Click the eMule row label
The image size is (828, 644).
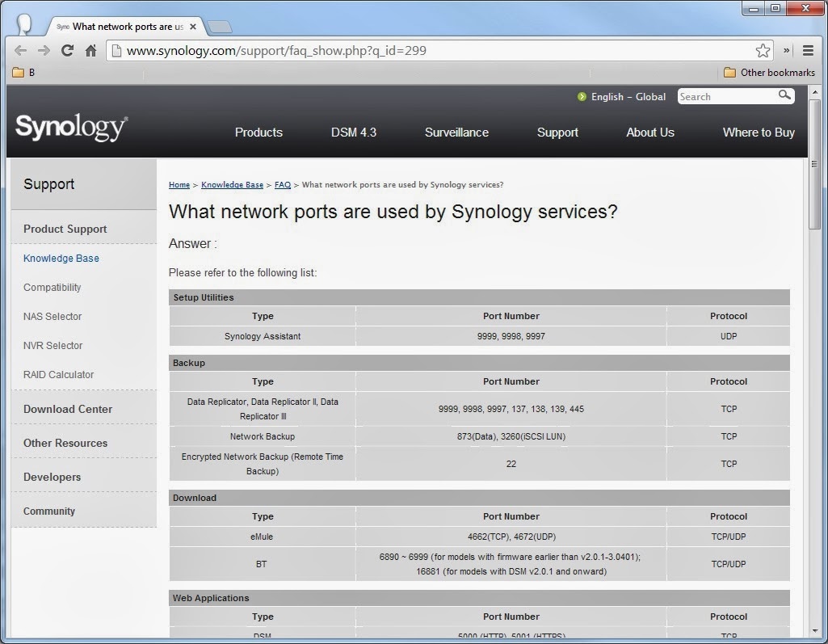[x=262, y=537]
